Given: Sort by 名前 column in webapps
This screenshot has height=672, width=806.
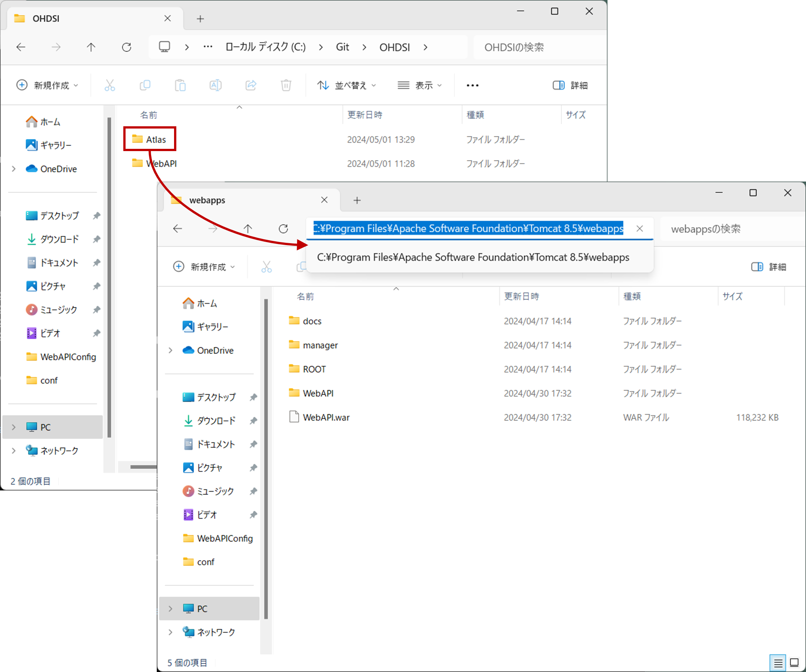Looking at the screenshot, I should [x=306, y=296].
